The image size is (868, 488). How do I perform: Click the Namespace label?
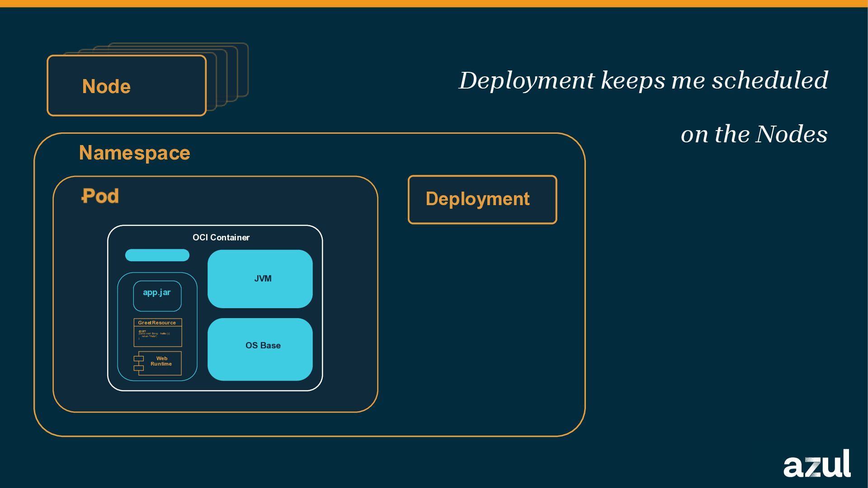coord(134,153)
